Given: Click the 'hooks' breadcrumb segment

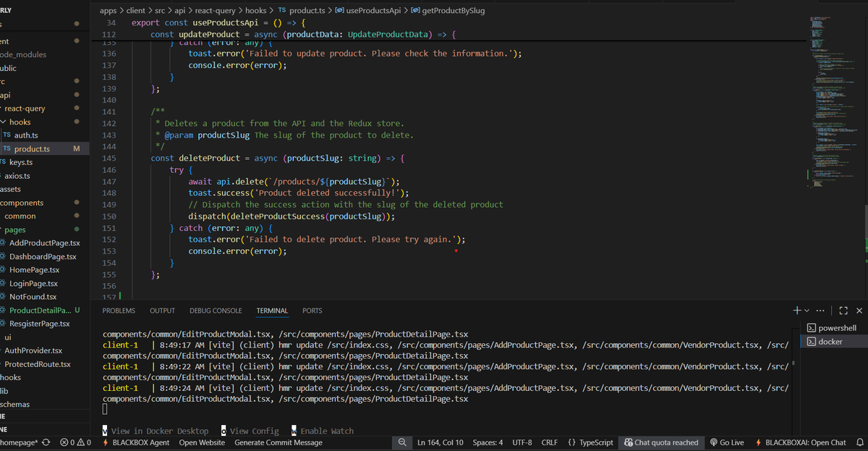Looking at the screenshot, I should 256,11.
